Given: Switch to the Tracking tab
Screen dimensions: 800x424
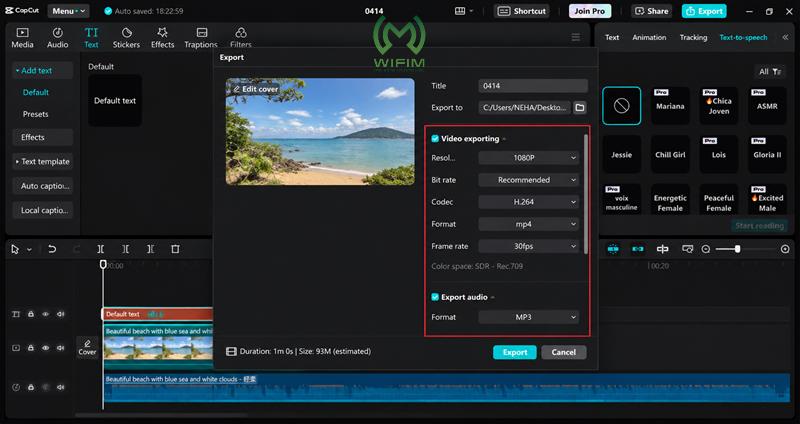Looking at the screenshot, I should 693,37.
